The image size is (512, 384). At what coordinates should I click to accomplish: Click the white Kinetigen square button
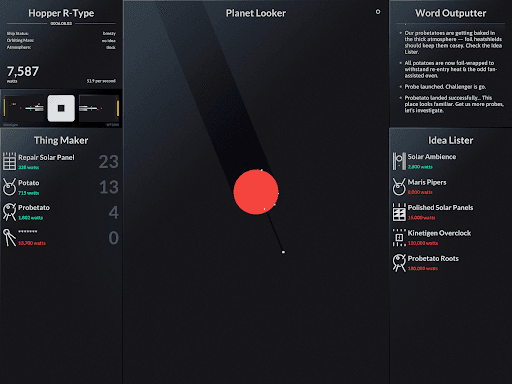(x=61, y=108)
